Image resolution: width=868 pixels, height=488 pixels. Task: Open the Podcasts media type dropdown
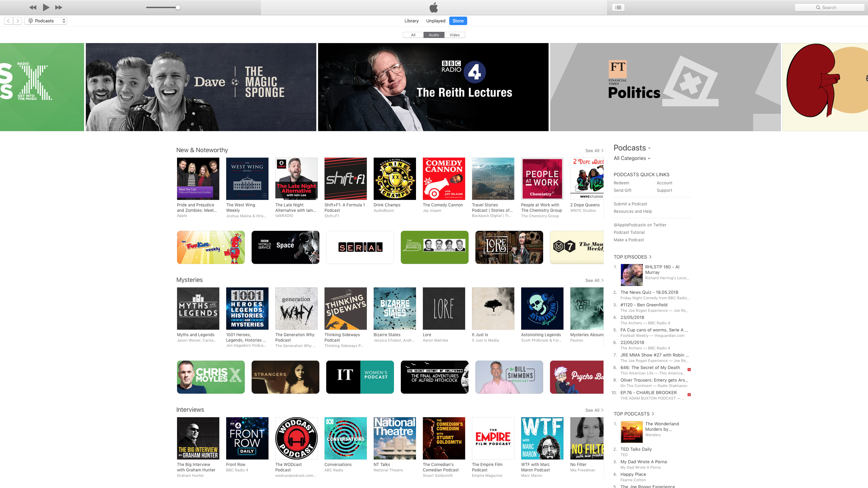point(46,21)
